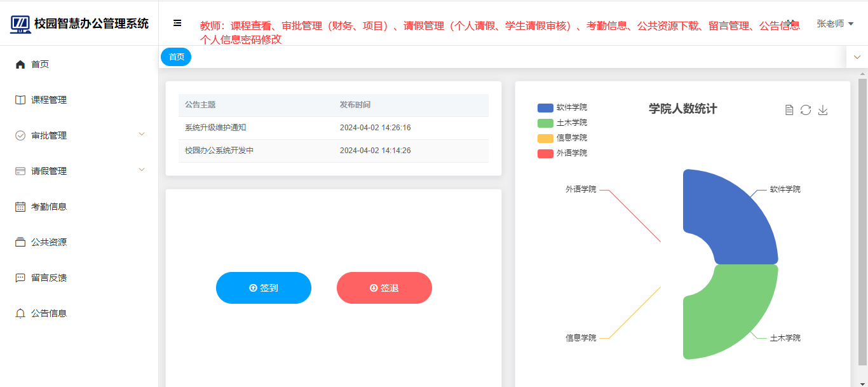Toggle 土木学院 legend visibility
The image size is (868, 387).
pyautogui.click(x=562, y=123)
